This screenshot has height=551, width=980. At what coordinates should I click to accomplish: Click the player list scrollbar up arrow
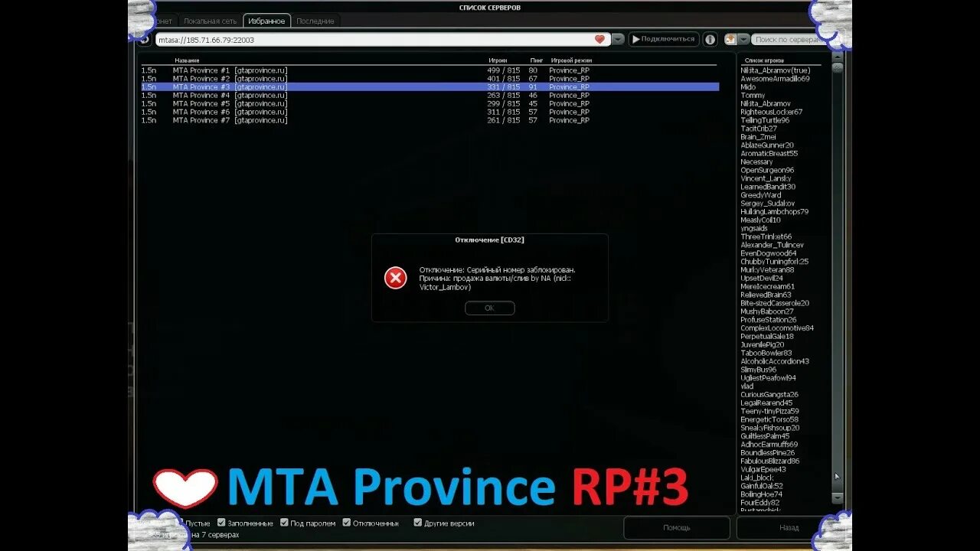click(837, 56)
